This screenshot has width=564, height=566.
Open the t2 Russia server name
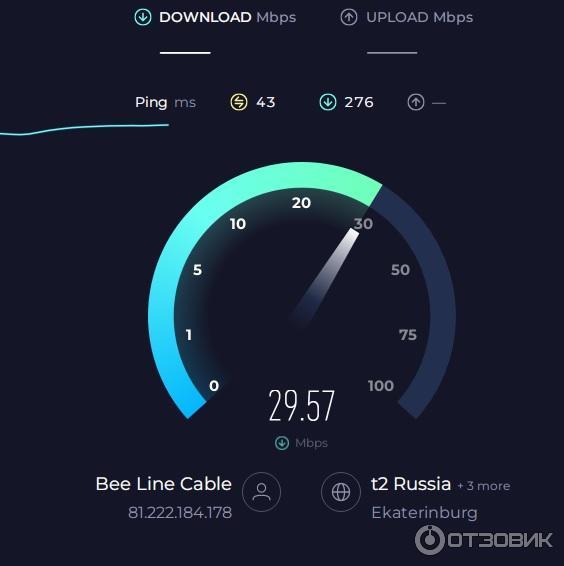pos(411,484)
